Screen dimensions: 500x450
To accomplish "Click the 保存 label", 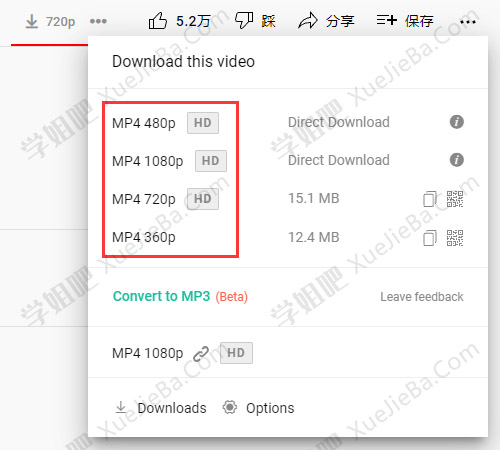I will coord(419,21).
